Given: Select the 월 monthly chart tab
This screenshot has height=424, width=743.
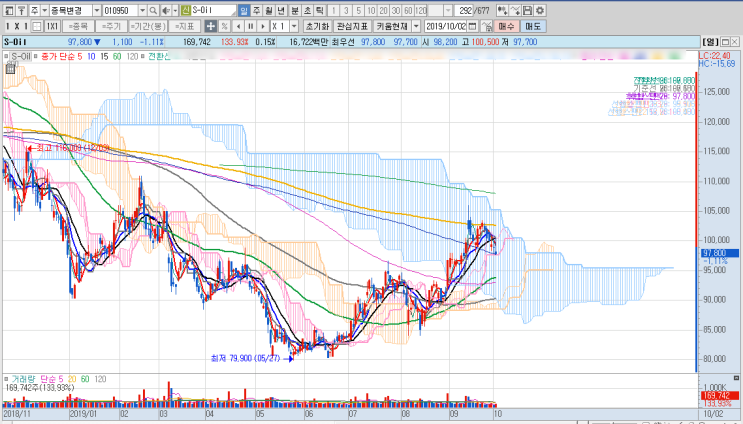Looking at the screenshot, I should 269,10.
